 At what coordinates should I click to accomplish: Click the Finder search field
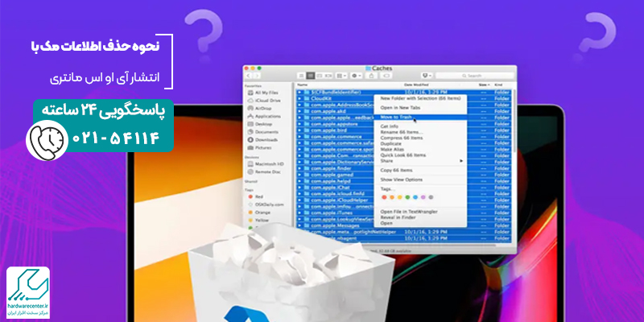[475, 74]
